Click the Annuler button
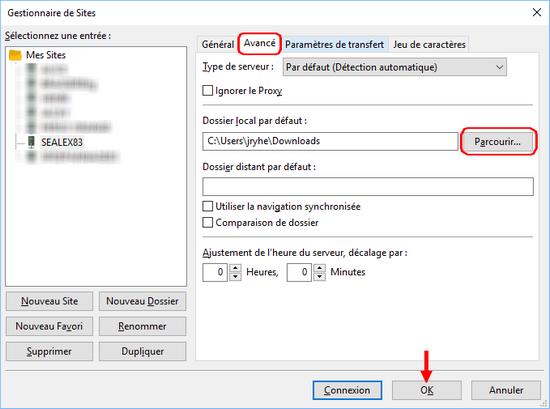The width and height of the screenshot is (550, 409). pos(506,390)
